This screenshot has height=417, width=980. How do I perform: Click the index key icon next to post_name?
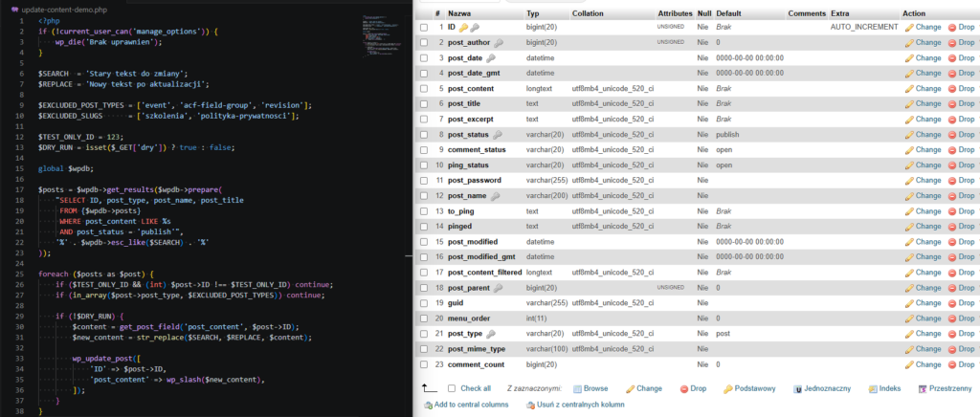[495, 196]
